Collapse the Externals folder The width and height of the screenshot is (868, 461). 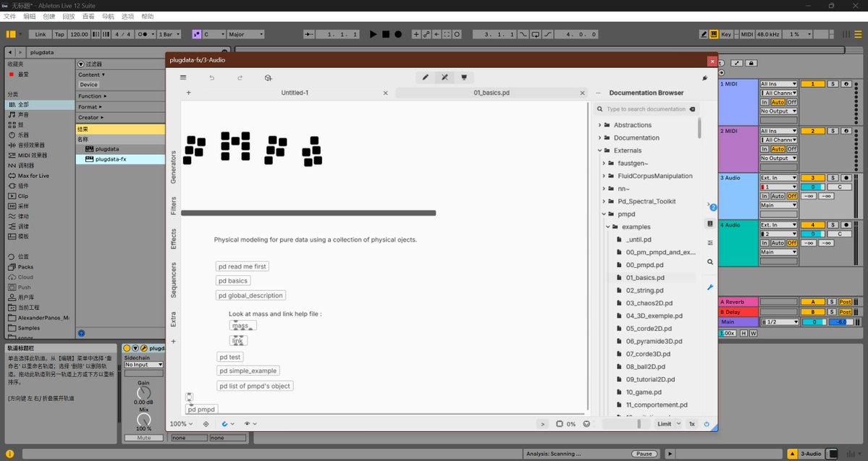point(599,151)
